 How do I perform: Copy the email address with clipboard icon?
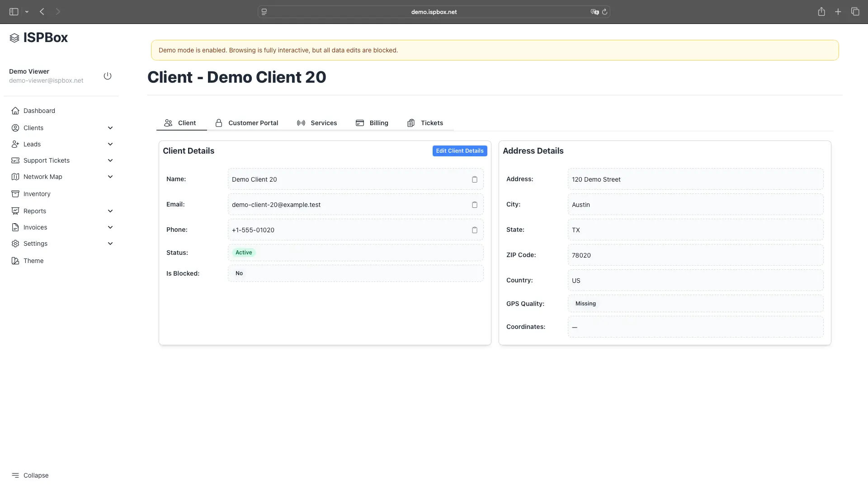[475, 205]
